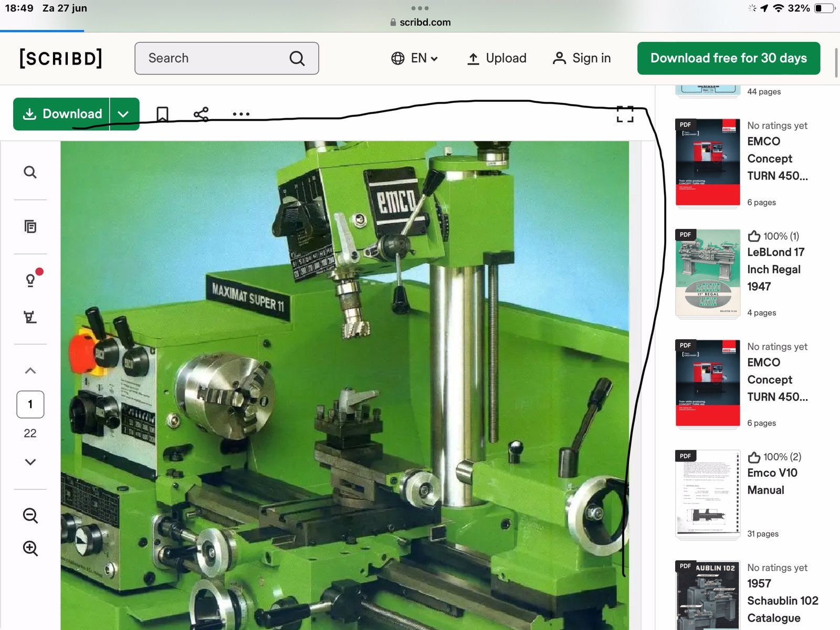Open the 1957 Schaublin 102 Catalogue title
This screenshot has height=630, width=840.
782,601
